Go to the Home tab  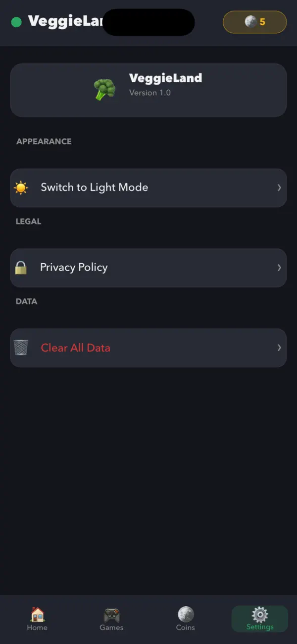pyautogui.click(x=37, y=618)
